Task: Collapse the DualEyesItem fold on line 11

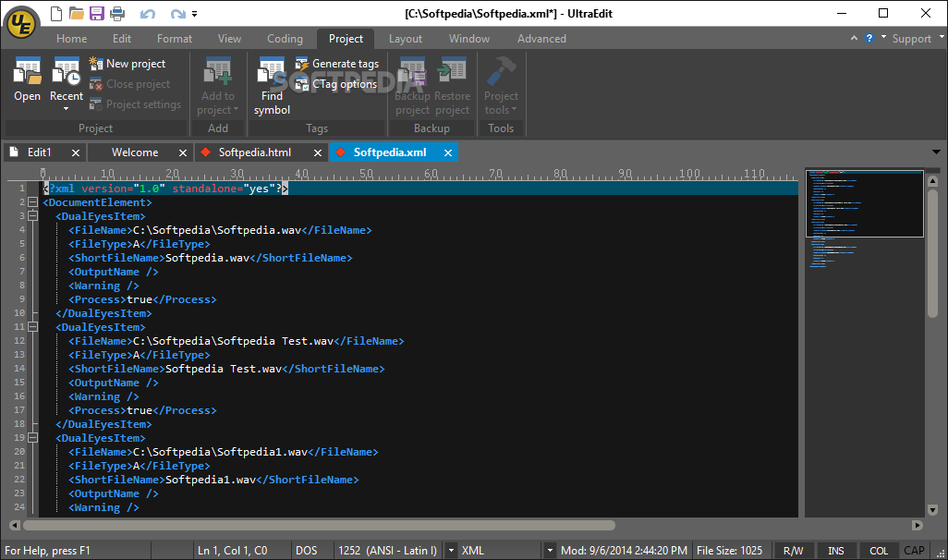Action: (x=32, y=326)
